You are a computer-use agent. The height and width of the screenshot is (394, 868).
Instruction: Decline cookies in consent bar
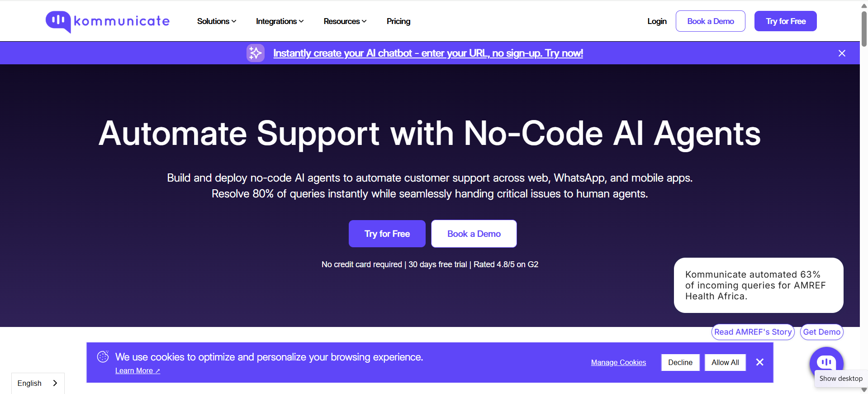click(x=680, y=362)
